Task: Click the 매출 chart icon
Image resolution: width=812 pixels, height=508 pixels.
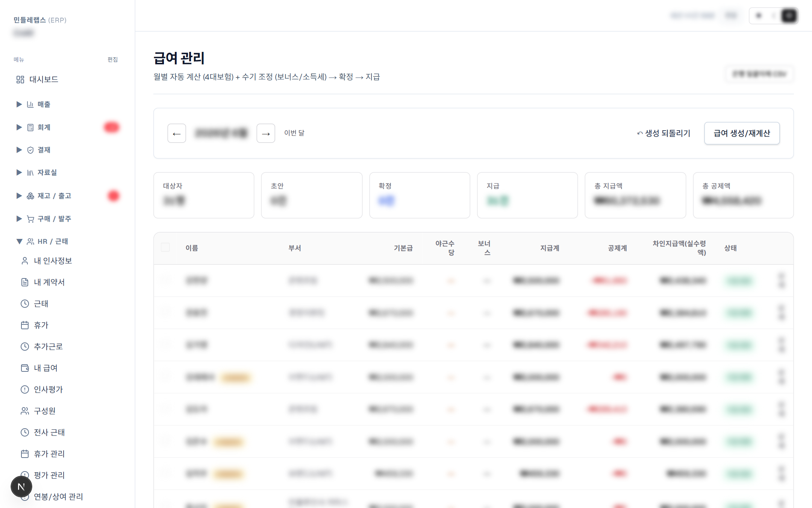Action: click(x=30, y=104)
